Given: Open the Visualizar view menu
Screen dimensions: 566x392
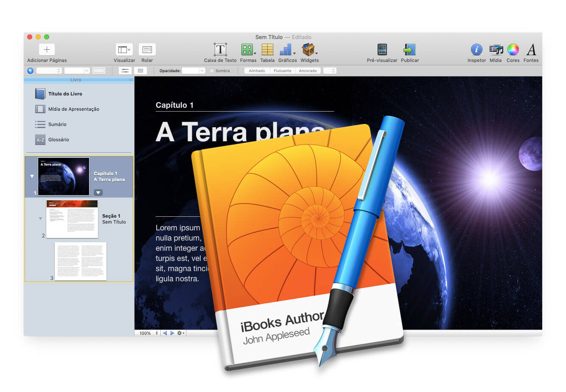Looking at the screenshot, I should (x=124, y=50).
